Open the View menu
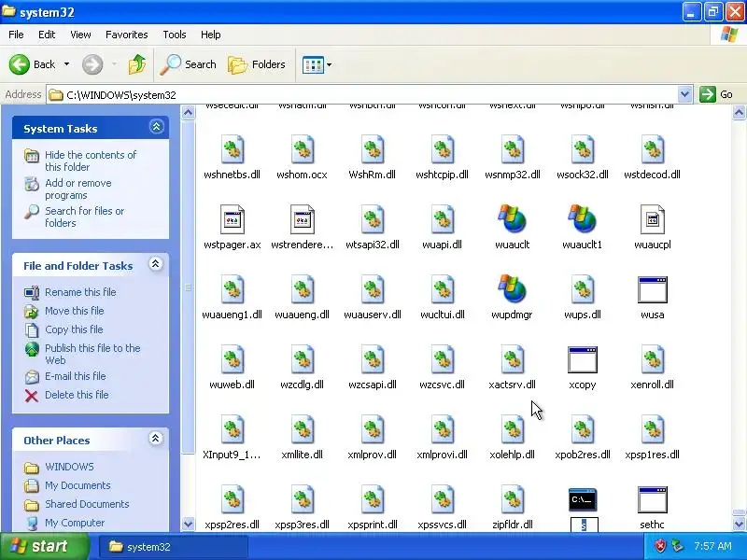This screenshot has height=560, width=747. 80,35
